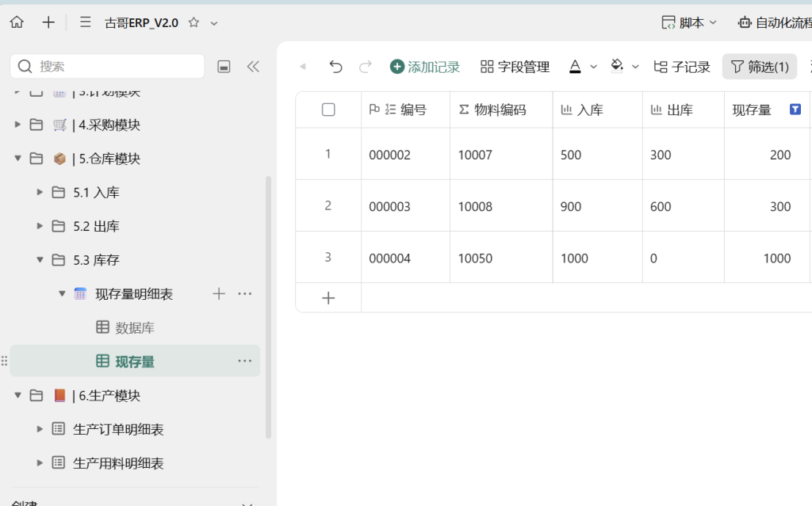812x506 pixels.
Task: Tick the select-all checkbox in header
Action: tap(328, 109)
